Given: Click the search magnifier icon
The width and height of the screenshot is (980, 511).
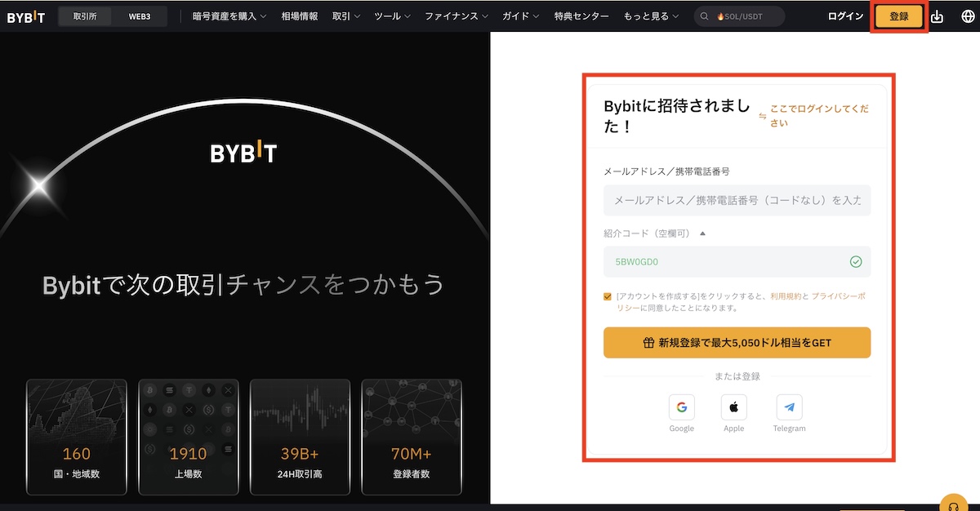Looking at the screenshot, I should point(704,16).
